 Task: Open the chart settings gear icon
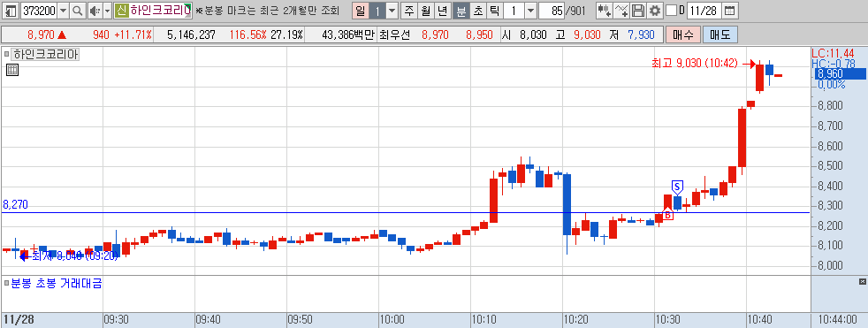pos(656,11)
